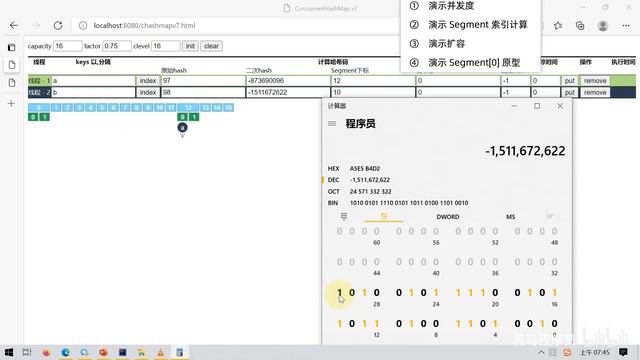Toggle bit 4 in the bit keypad
Image resolution: width=640 pixels, height=360 pixels.
click(x=495, y=324)
